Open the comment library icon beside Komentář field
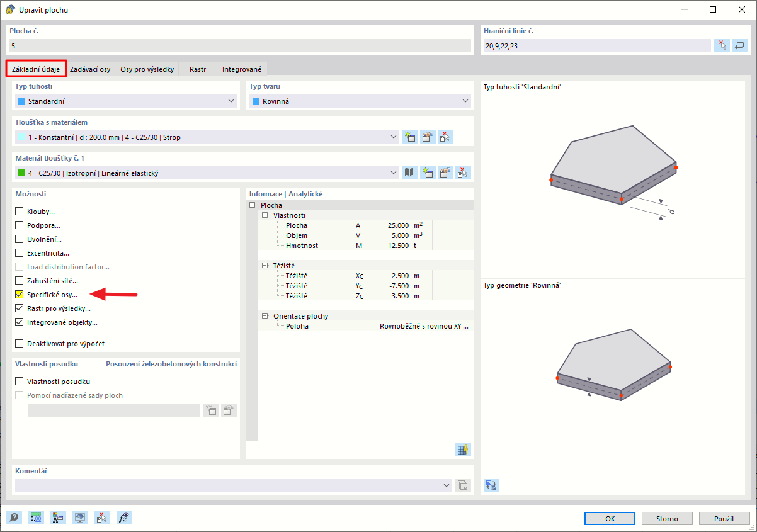Image resolution: width=757 pixels, height=532 pixels. point(464,485)
